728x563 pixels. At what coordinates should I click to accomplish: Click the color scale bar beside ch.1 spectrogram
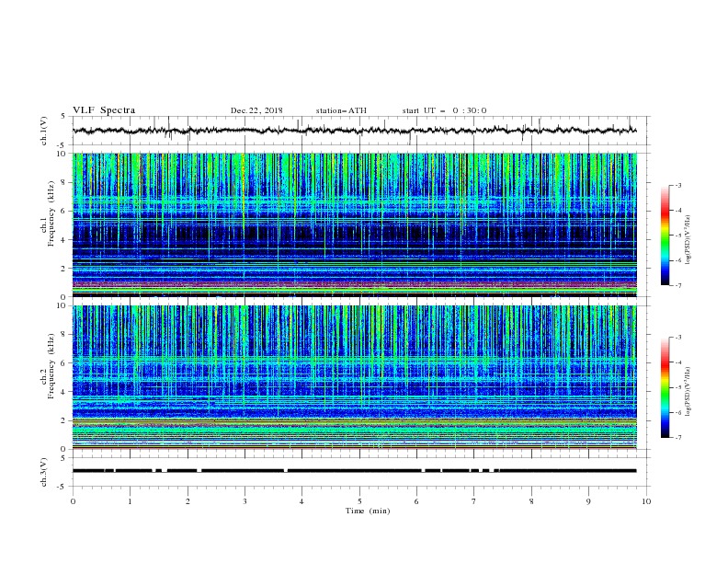pyautogui.click(x=665, y=236)
